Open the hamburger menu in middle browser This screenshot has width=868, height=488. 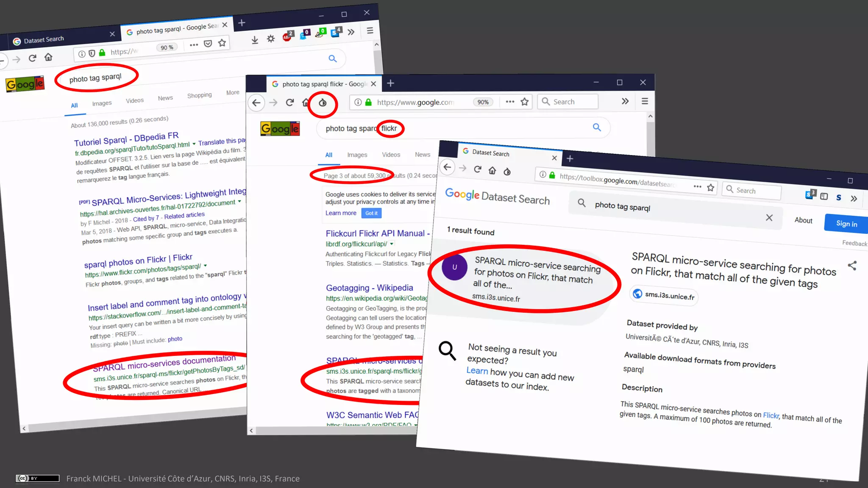pyautogui.click(x=645, y=101)
